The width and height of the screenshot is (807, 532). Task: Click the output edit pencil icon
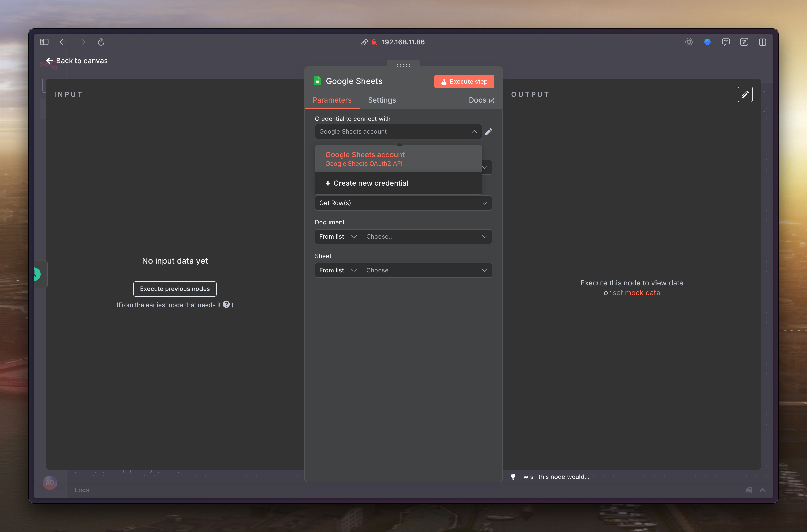[x=745, y=94]
